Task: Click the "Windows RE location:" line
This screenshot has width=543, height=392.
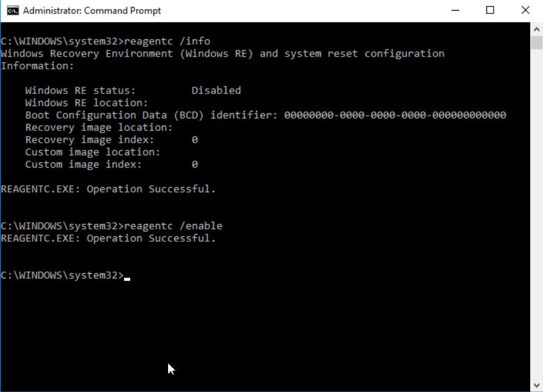Action: click(86, 102)
